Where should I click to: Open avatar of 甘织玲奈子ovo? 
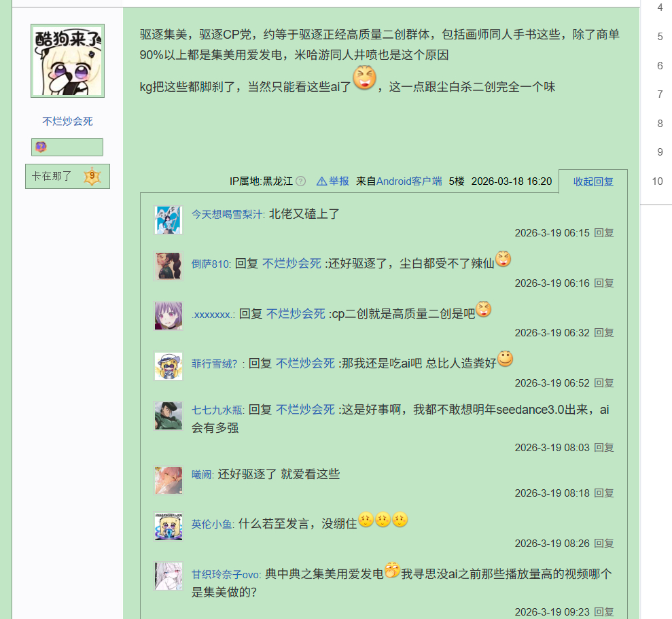pyautogui.click(x=169, y=576)
